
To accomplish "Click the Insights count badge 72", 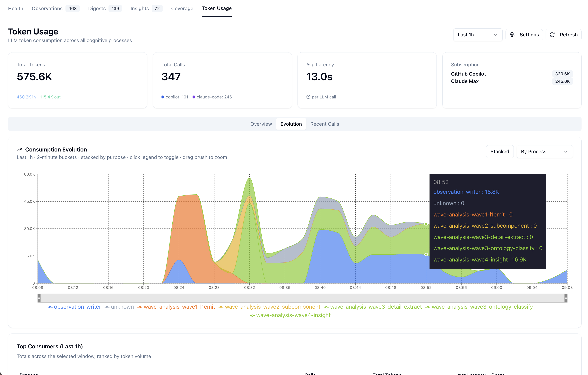I will 157,8.
